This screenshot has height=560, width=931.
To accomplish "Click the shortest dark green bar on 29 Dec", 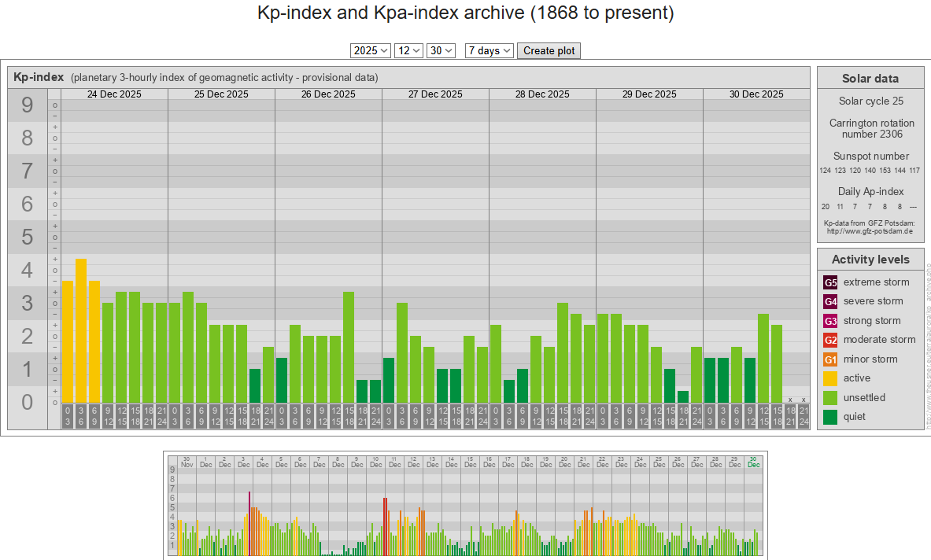I will coord(683,397).
